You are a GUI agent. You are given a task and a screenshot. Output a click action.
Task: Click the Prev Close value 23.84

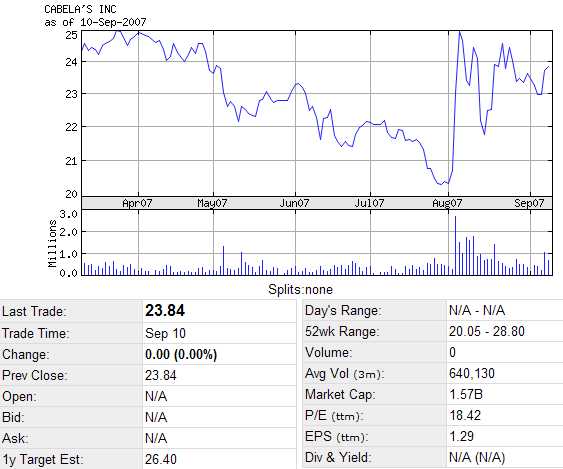(160, 376)
